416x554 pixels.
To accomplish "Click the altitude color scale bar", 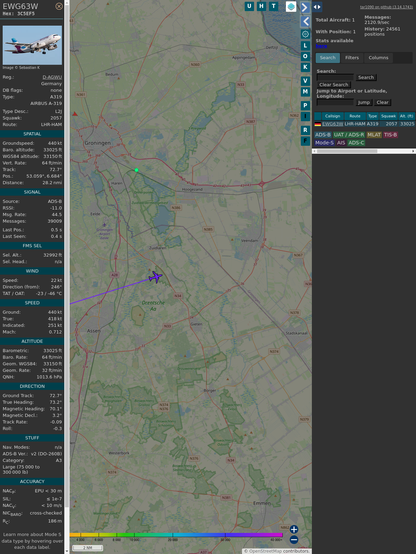I will [x=176, y=535].
